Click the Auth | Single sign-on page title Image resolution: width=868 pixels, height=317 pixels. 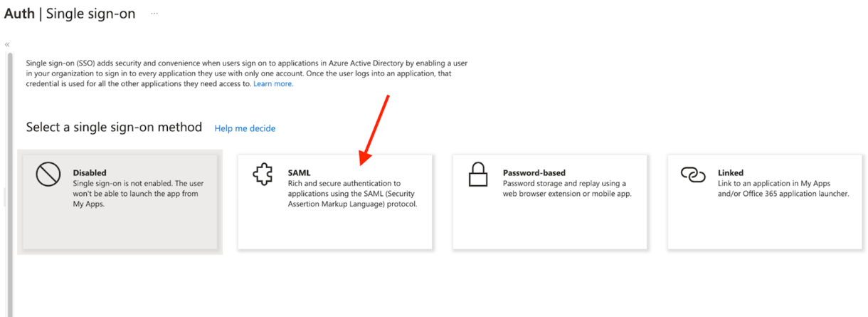70,14
